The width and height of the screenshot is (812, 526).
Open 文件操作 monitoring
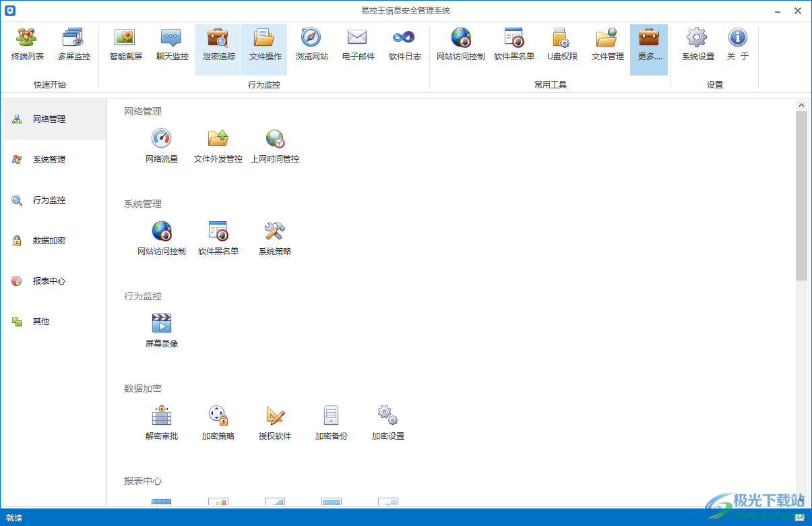(265, 49)
